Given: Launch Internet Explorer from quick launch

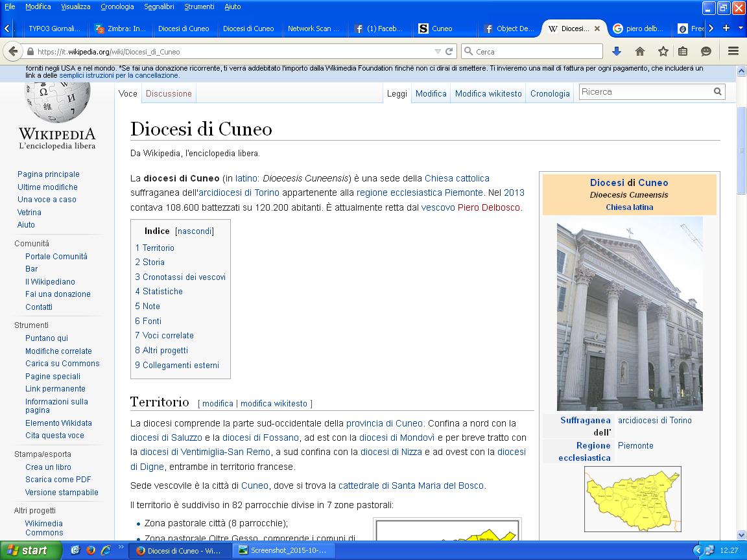Looking at the screenshot, I should (106, 550).
